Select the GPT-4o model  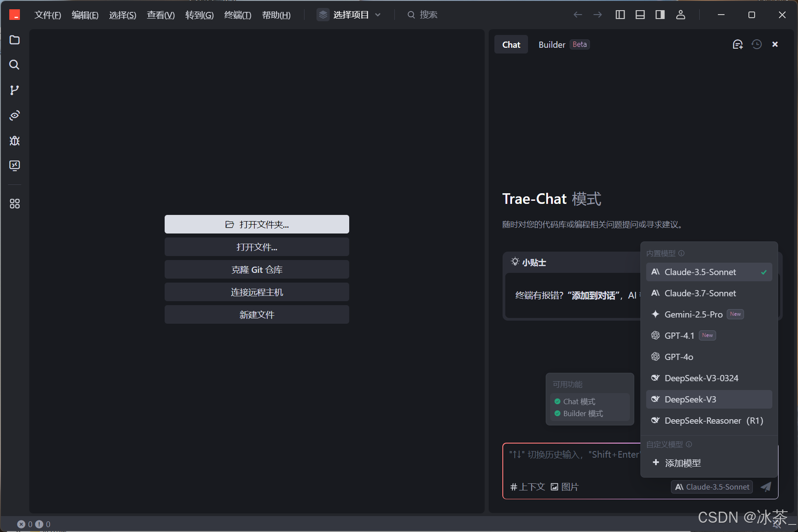tap(709, 357)
